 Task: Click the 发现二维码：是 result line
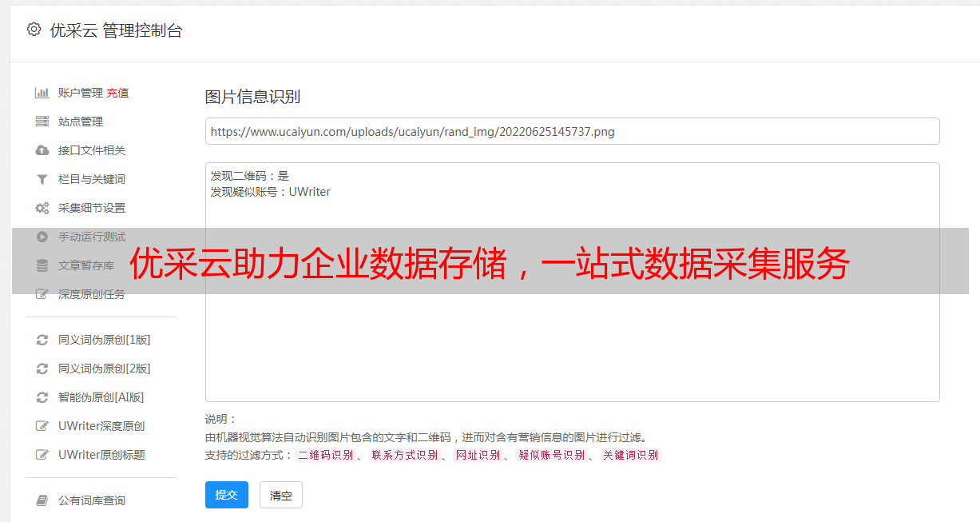(x=250, y=176)
